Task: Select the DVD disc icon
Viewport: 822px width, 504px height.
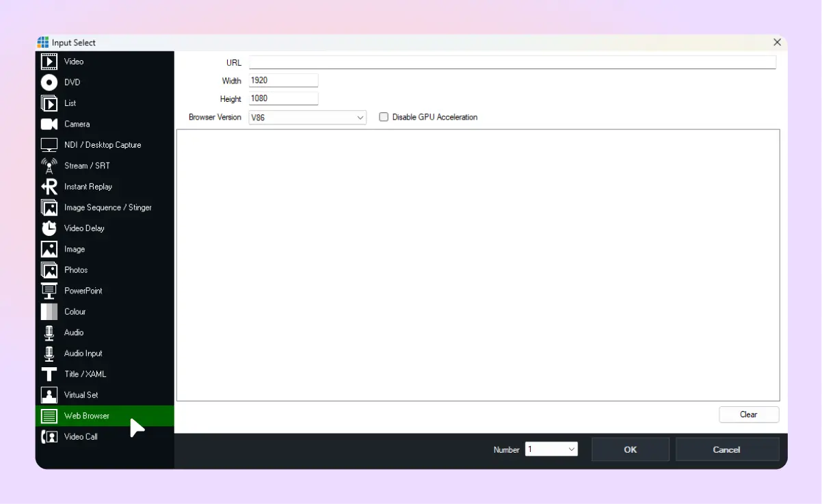Action: (49, 83)
